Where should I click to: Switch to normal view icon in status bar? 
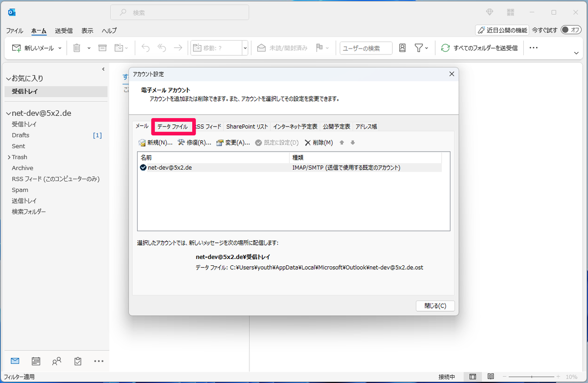(x=472, y=377)
